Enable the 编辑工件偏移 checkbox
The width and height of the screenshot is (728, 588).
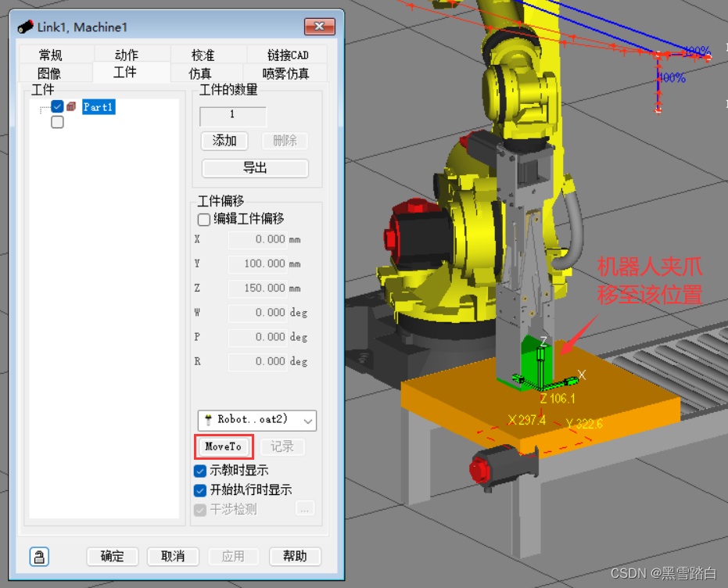pyautogui.click(x=203, y=219)
